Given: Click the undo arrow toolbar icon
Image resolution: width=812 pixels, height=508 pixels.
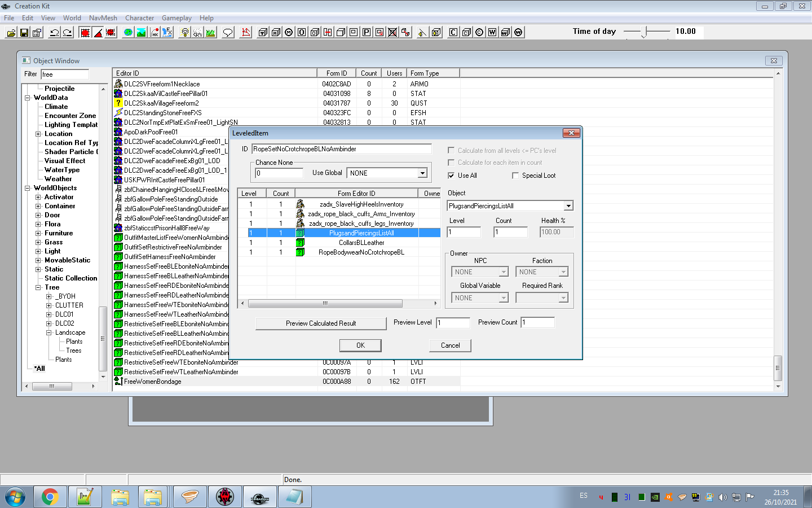Looking at the screenshot, I should pos(54,32).
